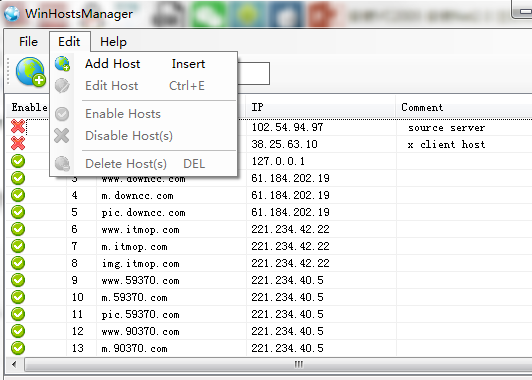Image resolution: width=532 pixels, height=380 pixels.
Task: Click IP 221.234.42.22 of www.itmop.com row
Action: pos(290,229)
